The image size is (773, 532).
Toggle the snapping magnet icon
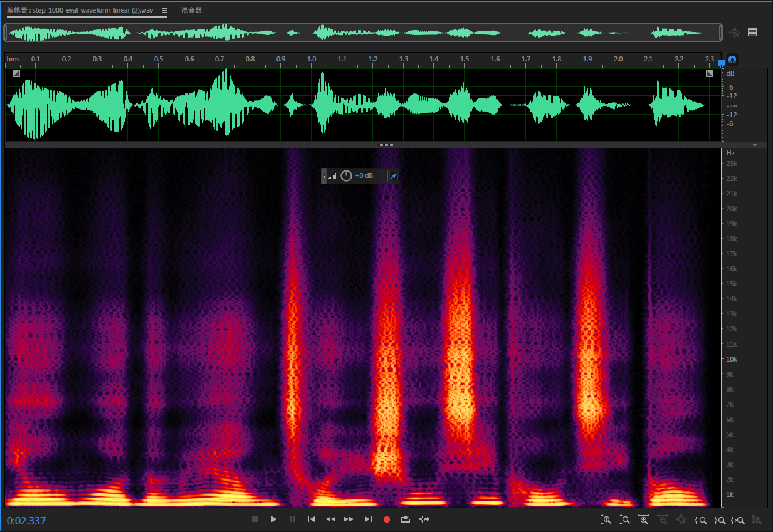coord(732,60)
